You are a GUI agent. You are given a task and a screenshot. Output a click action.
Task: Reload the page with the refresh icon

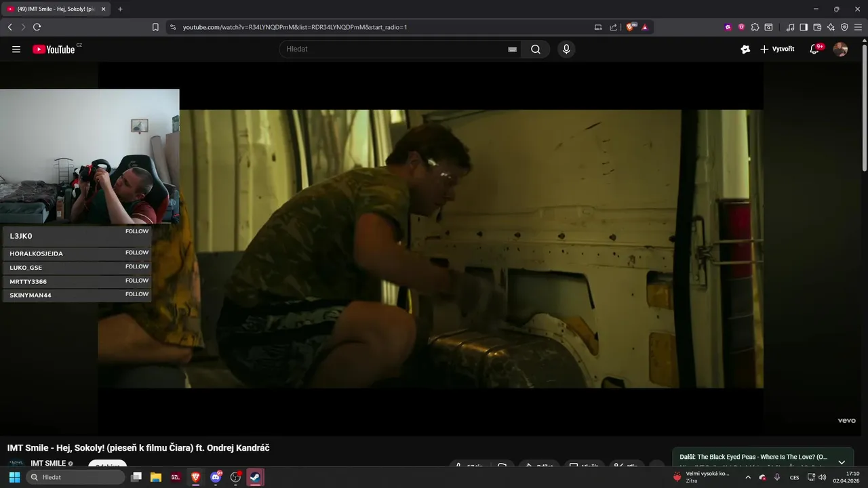point(37,27)
